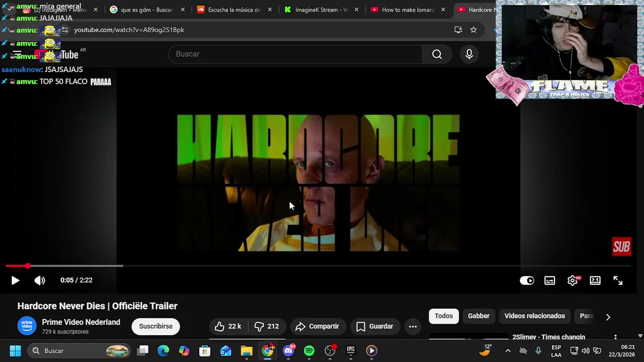Select the Todos filter chip
The width and height of the screenshot is (644, 362).
(444, 316)
